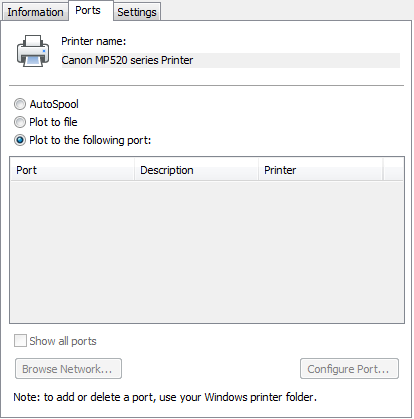
Task: Click the Windows printer folder note text
Action: [x=165, y=397]
